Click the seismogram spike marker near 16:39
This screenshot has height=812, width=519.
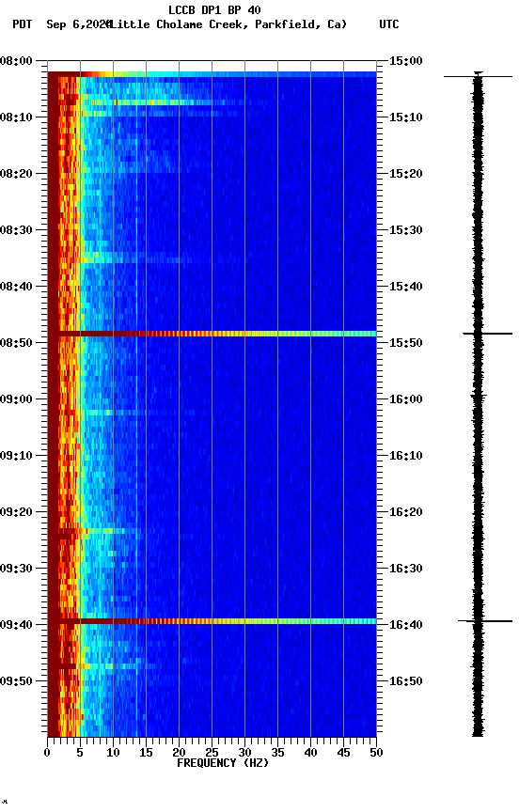click(x=485, y=620)
